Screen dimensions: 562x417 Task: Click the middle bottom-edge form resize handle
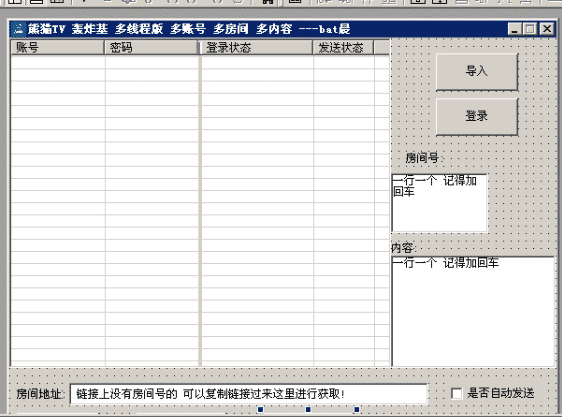coord(308,409)
